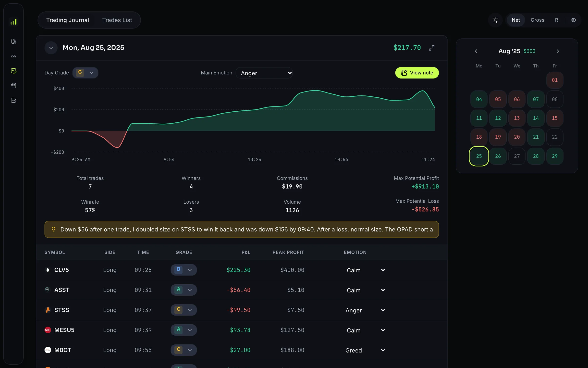The image size is (588, 368).
Task: Open grade dropdown for STSS trade
Action: point(184,310)
